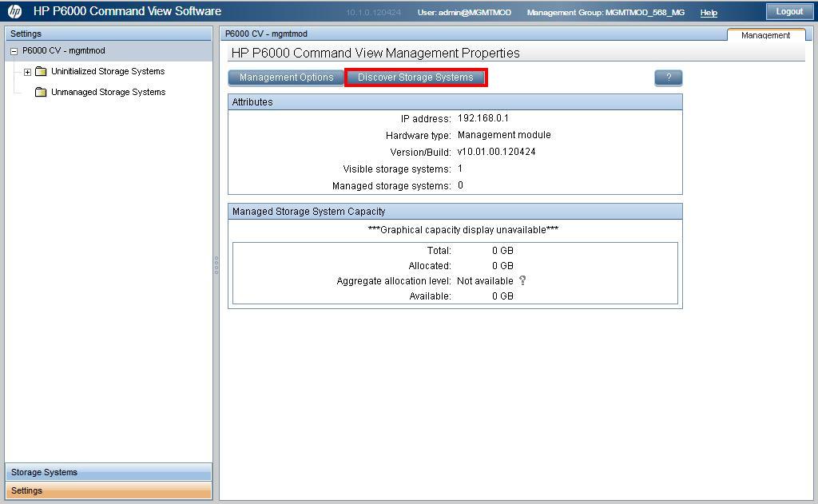Click the Managed storage systems label

(391, 186)
